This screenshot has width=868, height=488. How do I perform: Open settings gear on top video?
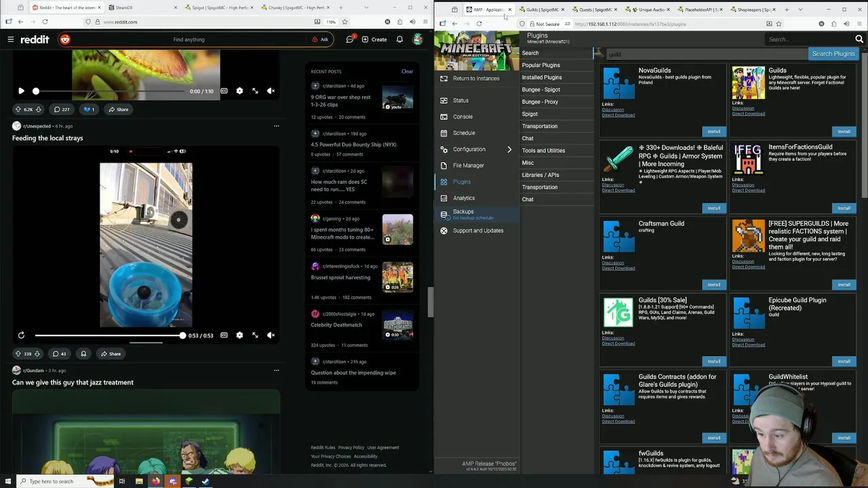coord(239,91)
